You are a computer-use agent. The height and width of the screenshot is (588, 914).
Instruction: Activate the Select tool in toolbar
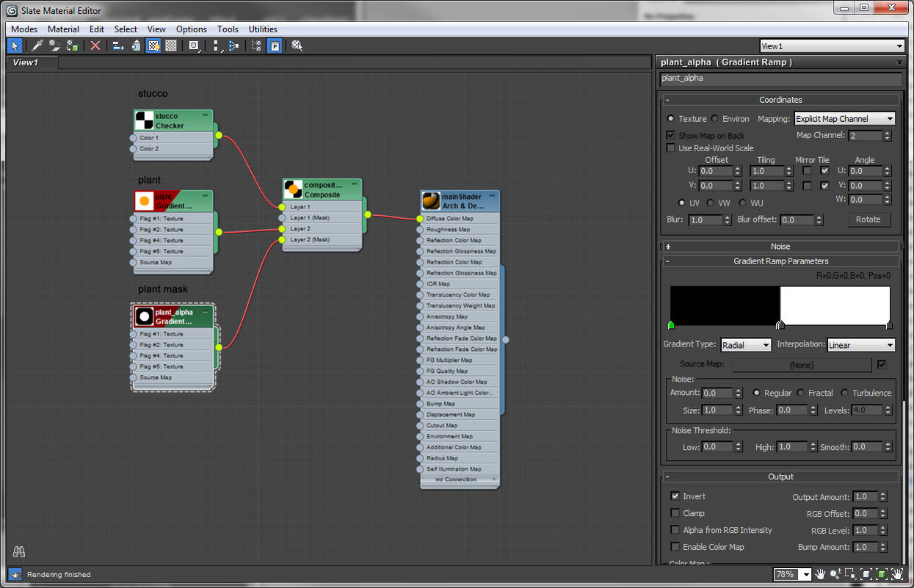click(x=15, y=46)
